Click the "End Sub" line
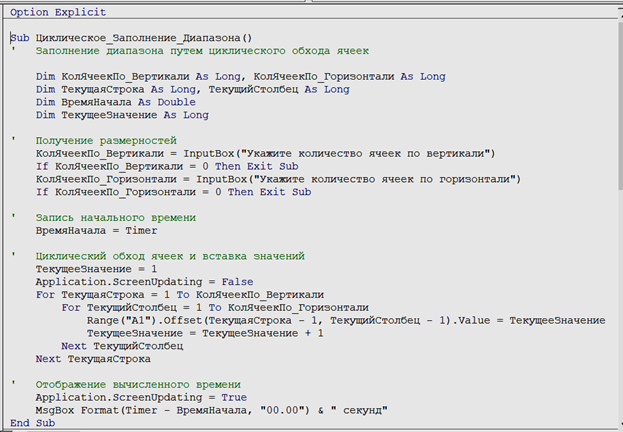Viewport: 623px width, 432px height. coord(33,423)
